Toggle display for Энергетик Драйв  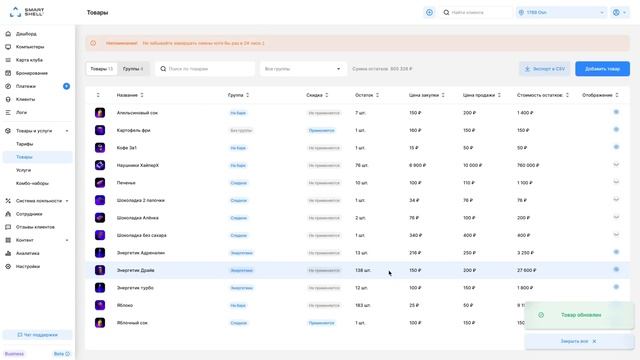click(x=616, y=269)
